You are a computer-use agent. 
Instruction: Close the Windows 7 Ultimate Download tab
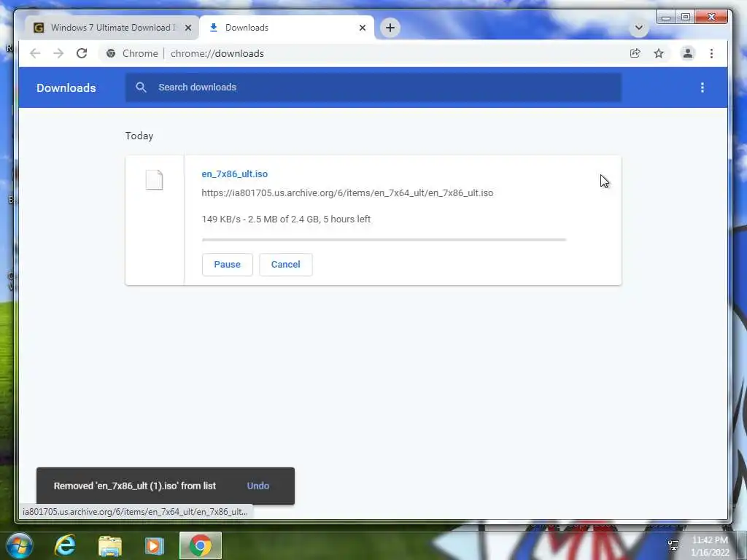[188, 28]
